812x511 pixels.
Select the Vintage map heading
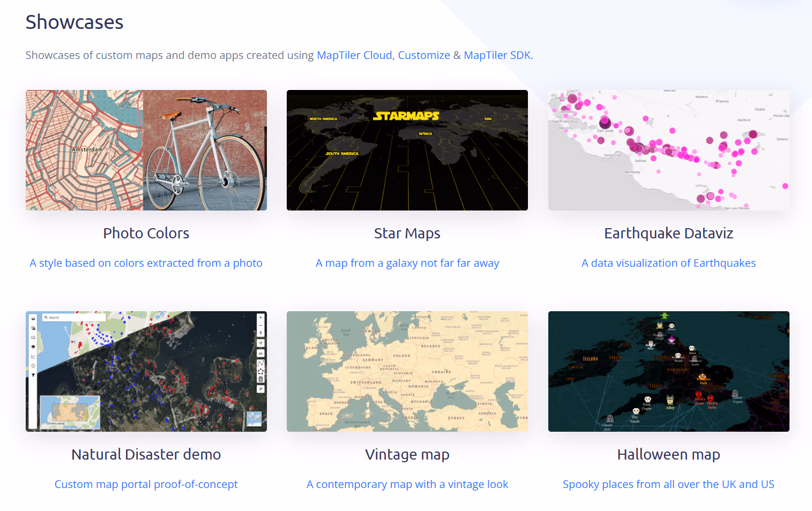coord(407,455)
